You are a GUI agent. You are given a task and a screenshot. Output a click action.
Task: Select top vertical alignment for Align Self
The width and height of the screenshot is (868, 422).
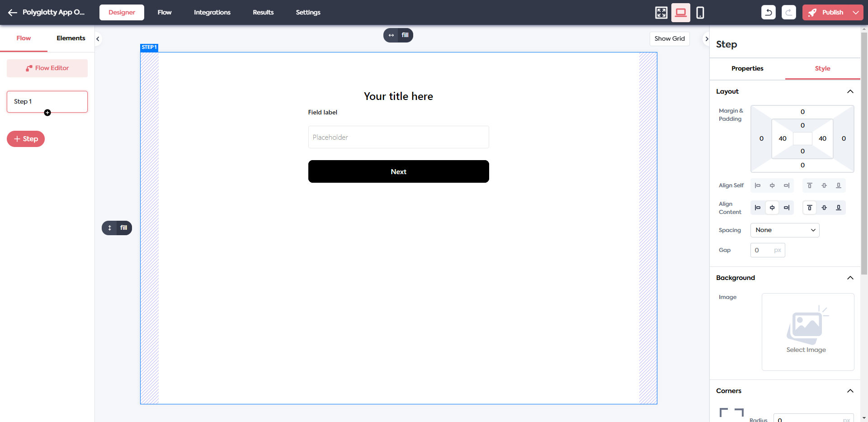[809, 185]
